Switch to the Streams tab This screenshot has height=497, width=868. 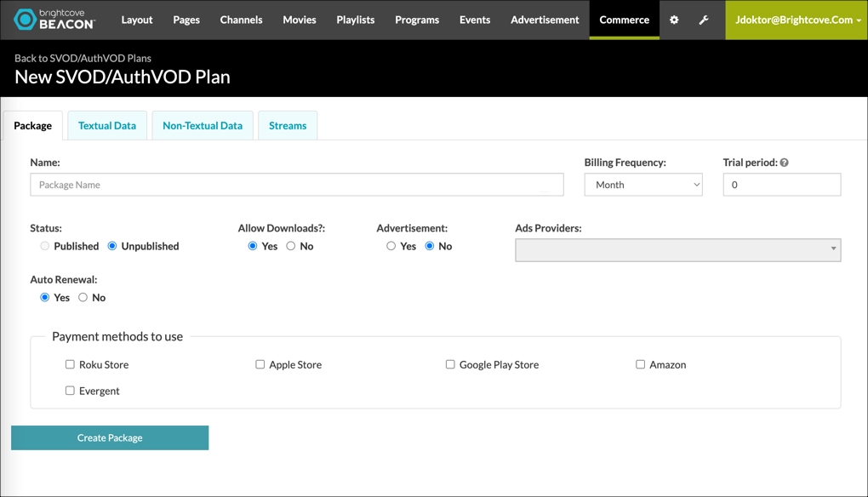pos(288,126)
